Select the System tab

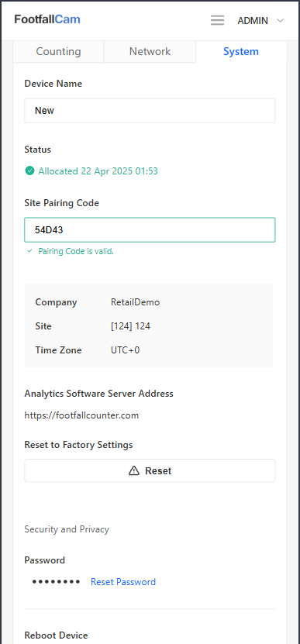(x=241, y=51)
